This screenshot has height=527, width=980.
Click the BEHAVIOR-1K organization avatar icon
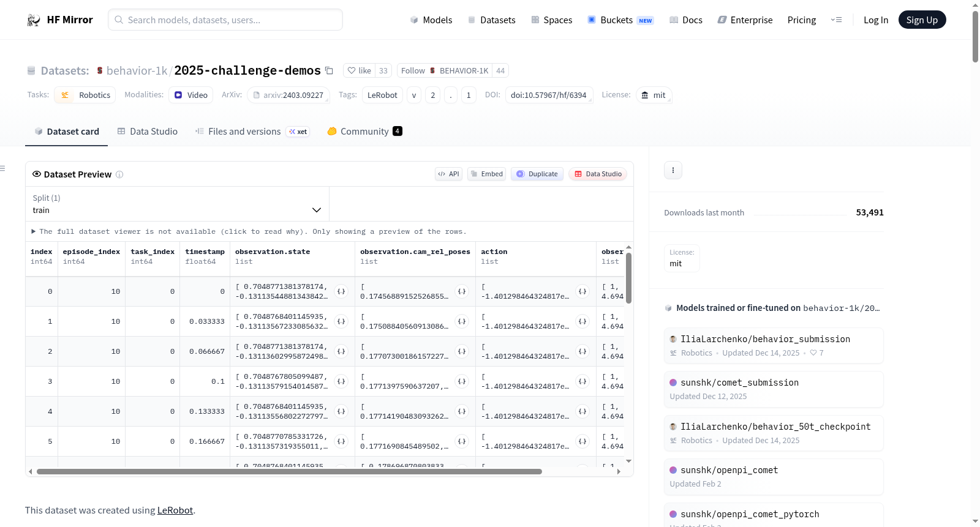click(x=432, y=71)
